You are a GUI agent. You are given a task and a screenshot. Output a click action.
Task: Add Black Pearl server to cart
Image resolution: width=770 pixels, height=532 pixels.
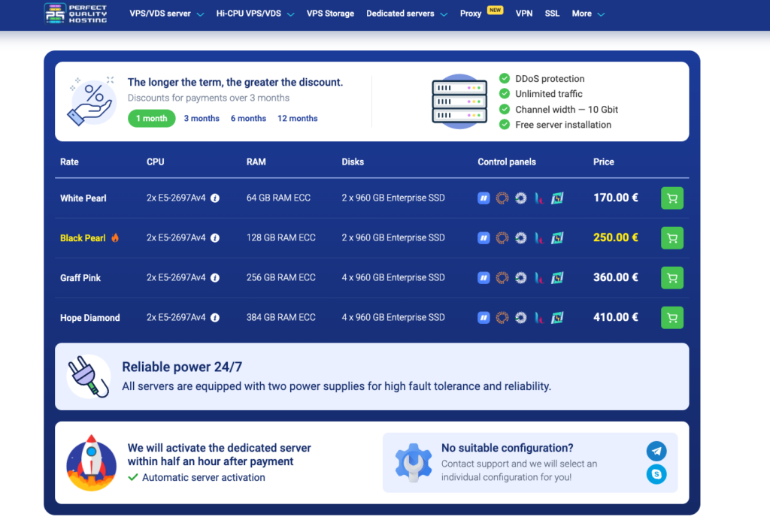click(671, 238)
